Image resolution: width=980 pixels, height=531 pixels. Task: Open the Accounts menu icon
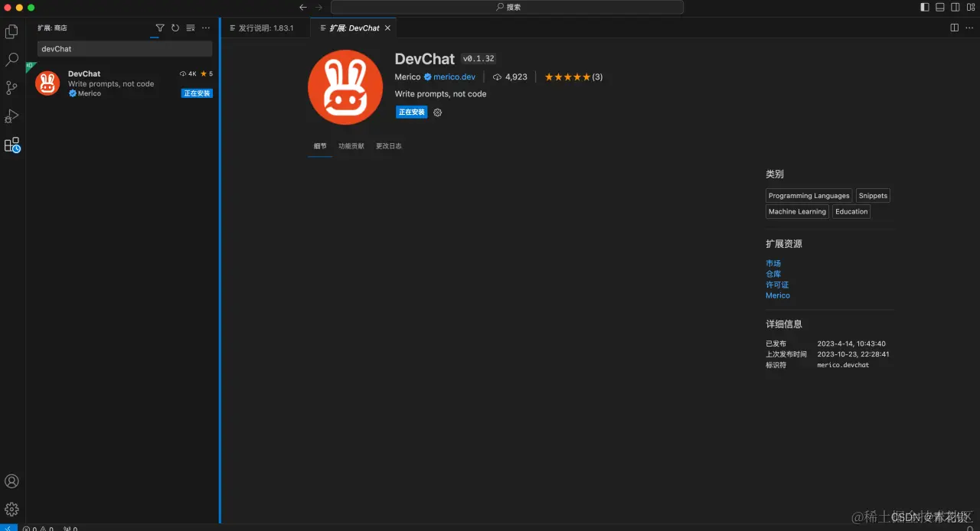point(11,481)
